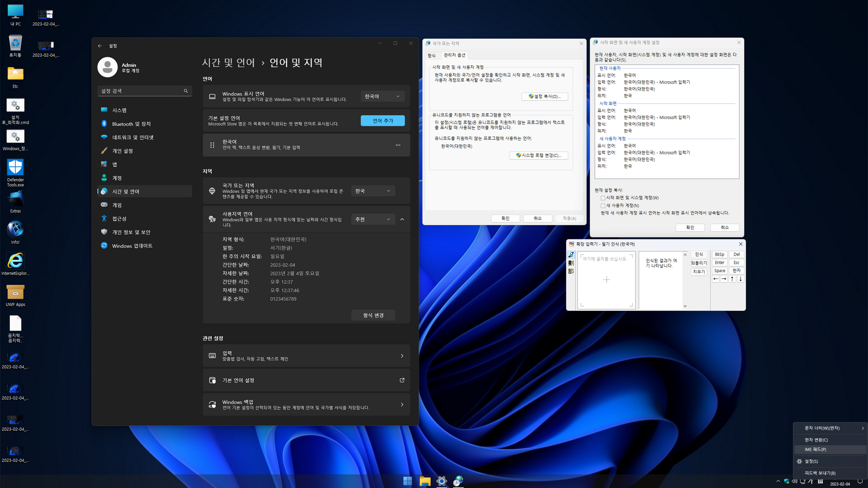Select IME 패드(P) in context menu
The width and height of the screenshot is (868, 488).
[x=830, y=449]
